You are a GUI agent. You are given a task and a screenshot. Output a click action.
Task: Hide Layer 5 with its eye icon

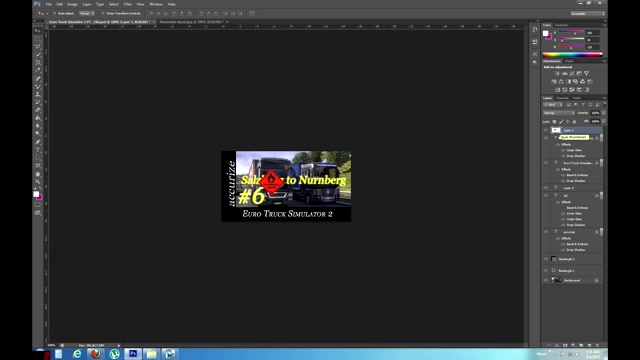pos(546,130)
